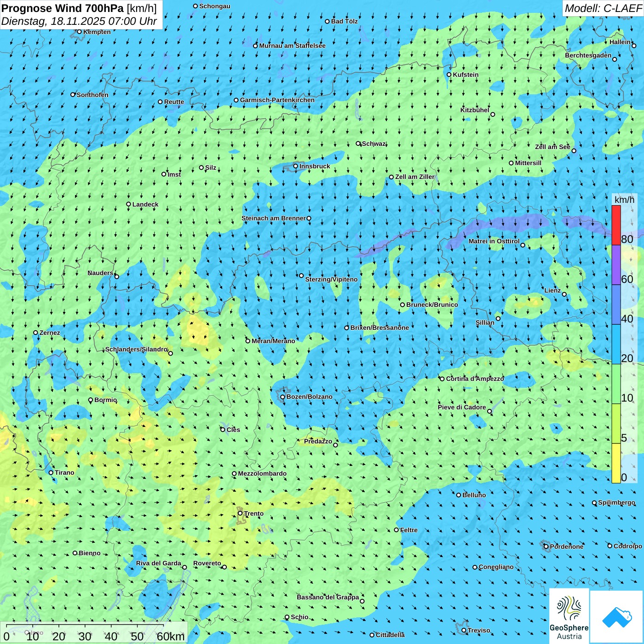The height and width of the screenshot is (644, 644).
Task: Click the 'Schlanders/Silandro' label
Action: point(137,349)
